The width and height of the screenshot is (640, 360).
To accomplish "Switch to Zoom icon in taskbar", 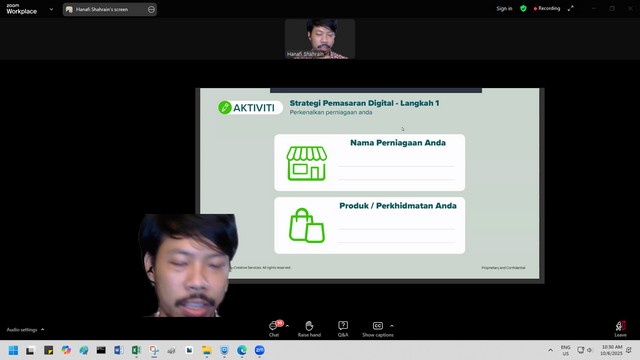I will coord(259,350).
